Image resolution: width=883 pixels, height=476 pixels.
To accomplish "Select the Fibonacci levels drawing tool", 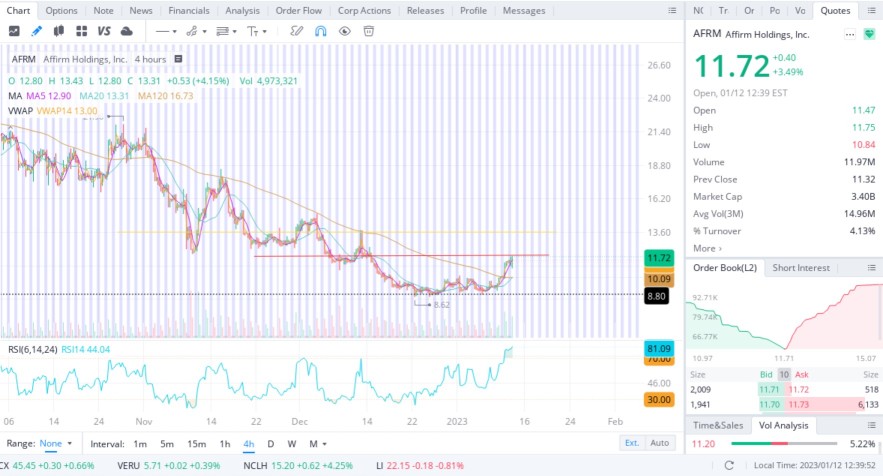I will pos(222,32).
